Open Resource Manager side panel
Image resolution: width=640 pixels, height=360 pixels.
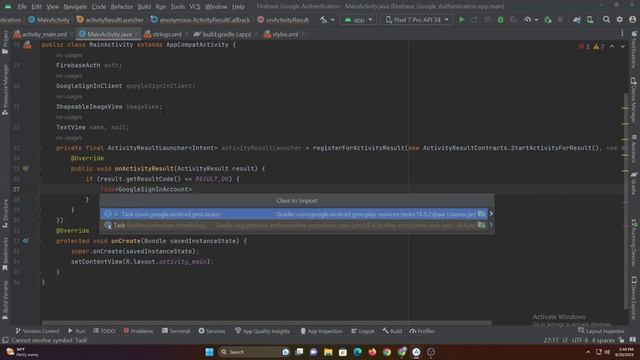point(5,89)
